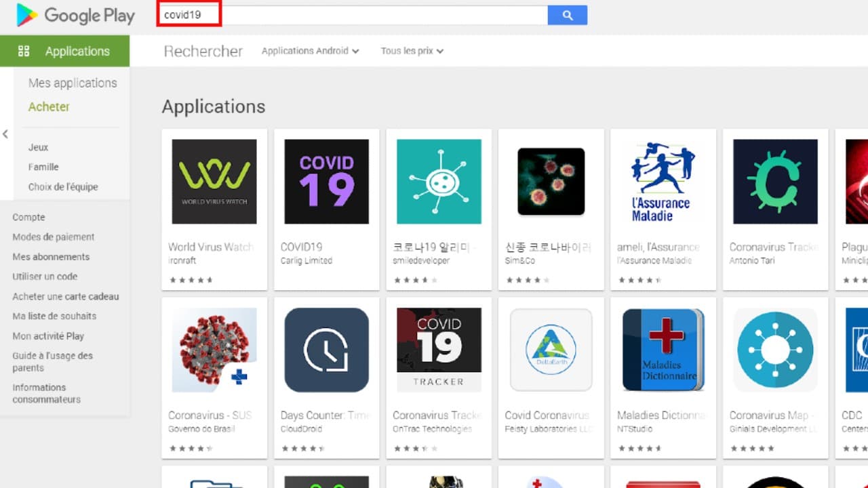Click the search field containing covid19

pos(353,16)
